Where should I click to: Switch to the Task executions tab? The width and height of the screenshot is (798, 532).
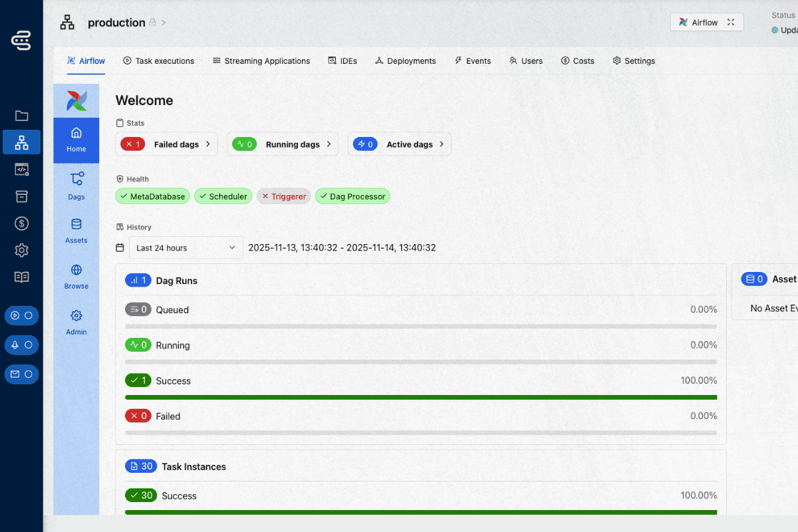(158, 61)
